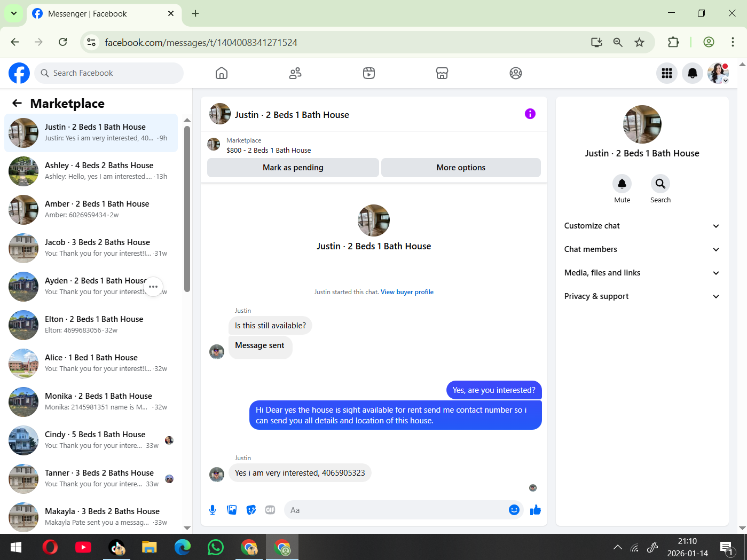Search in conversation magnifier icon
Image resolution: width=747 pixels, height=560 pixels.
coord(660,184)
